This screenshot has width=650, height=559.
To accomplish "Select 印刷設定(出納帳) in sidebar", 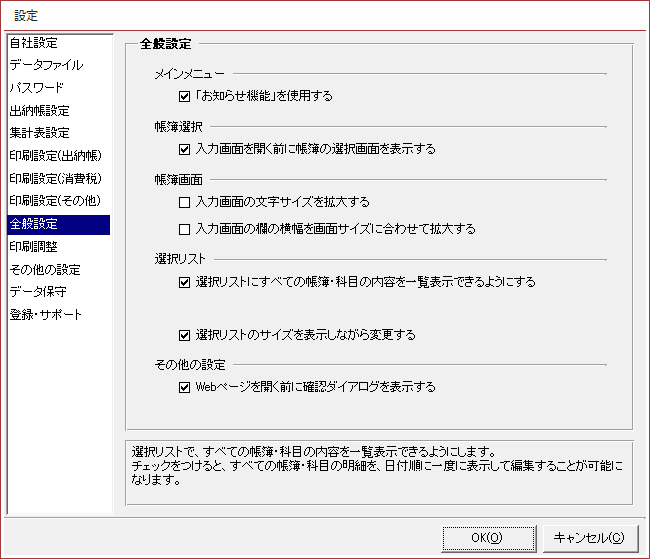I will [x=55, y=156].
